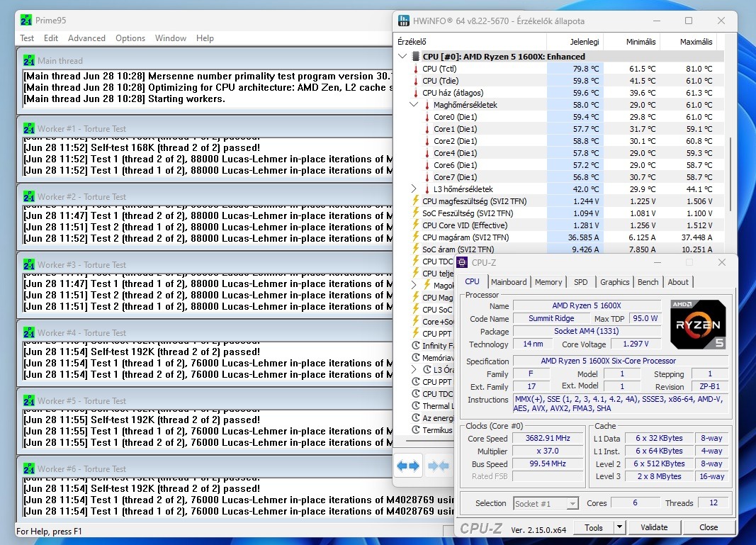Click the Jelenlegi column header
756x545 pixels.
coord(575,42)
